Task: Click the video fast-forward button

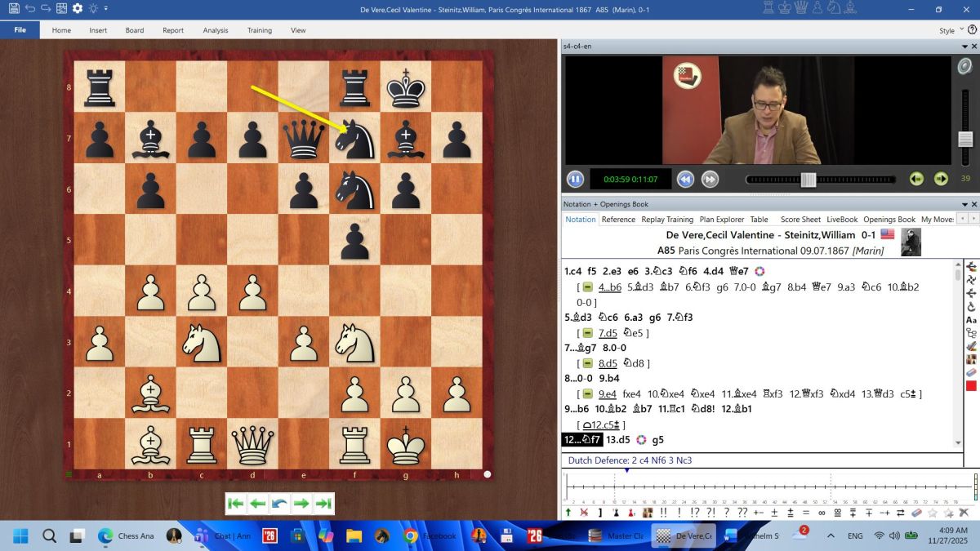Action: [710, 179]
